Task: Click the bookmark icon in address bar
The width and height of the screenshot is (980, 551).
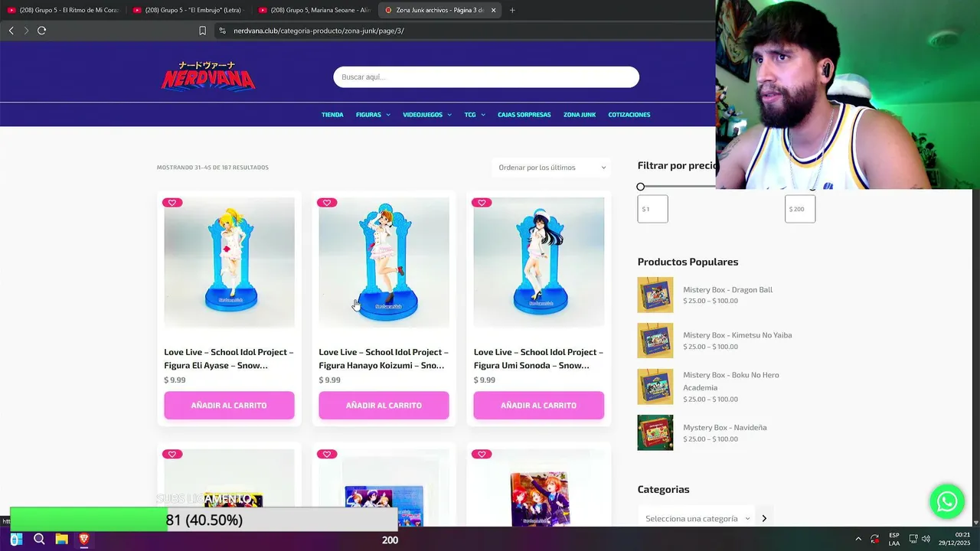Action: (202, 31)
